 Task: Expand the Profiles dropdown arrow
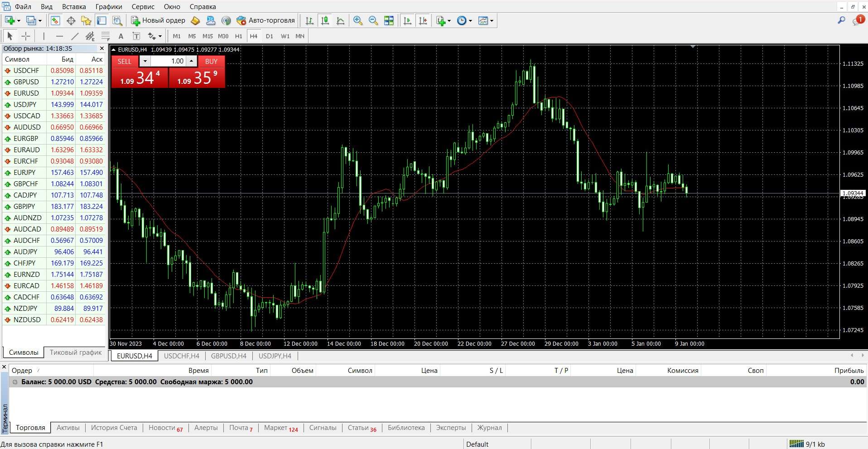[x=40, y=20]
